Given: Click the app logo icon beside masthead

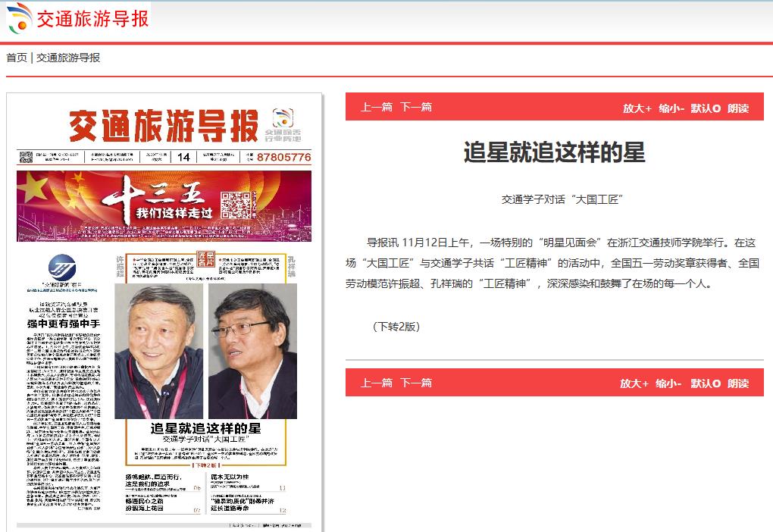Looking at the screenshot, I should tap(283, 117).
